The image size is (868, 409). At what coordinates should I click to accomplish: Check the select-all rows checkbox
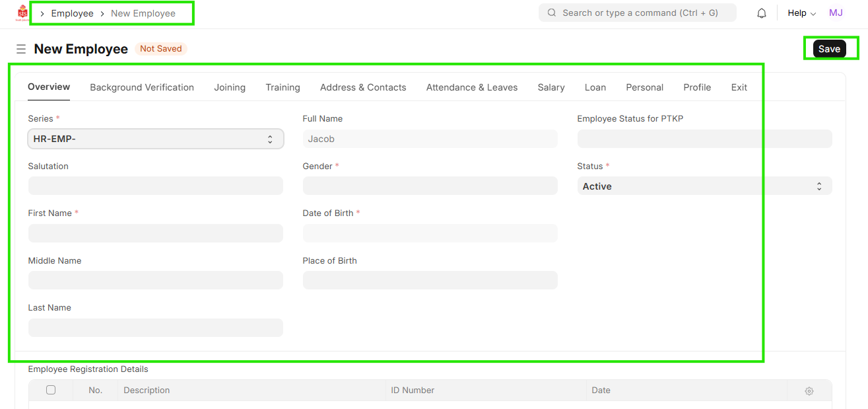[51, 390]
